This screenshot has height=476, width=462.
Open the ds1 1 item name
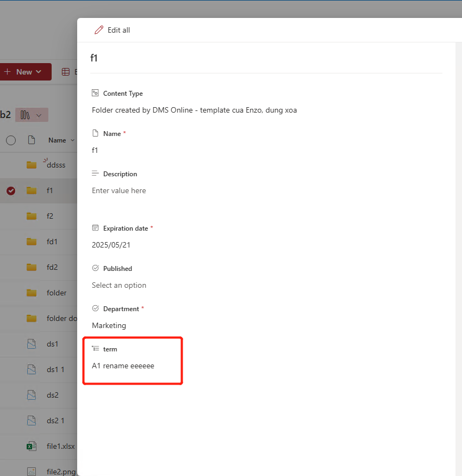click(55, 369)
